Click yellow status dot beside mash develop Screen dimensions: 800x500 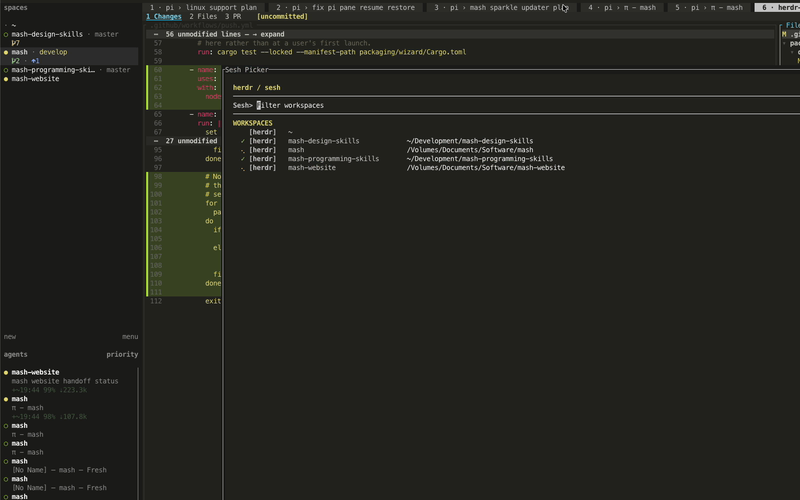pos(6,52)
